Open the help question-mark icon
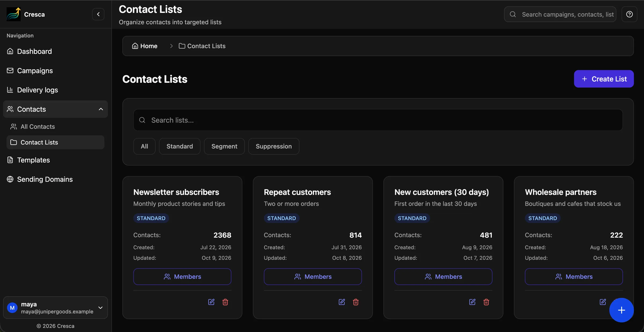This screenshot has height=332, width=644. [630, 14]
